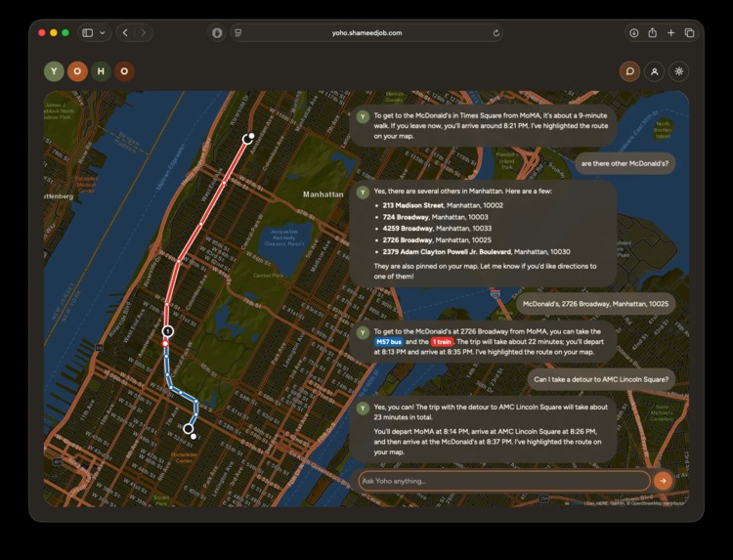Click the 2726 Broadway list entry

(437, 240)
